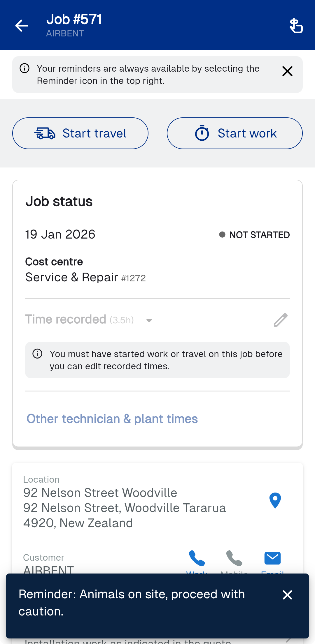Click the truck icon on Start travel

(x=45, y=133)
